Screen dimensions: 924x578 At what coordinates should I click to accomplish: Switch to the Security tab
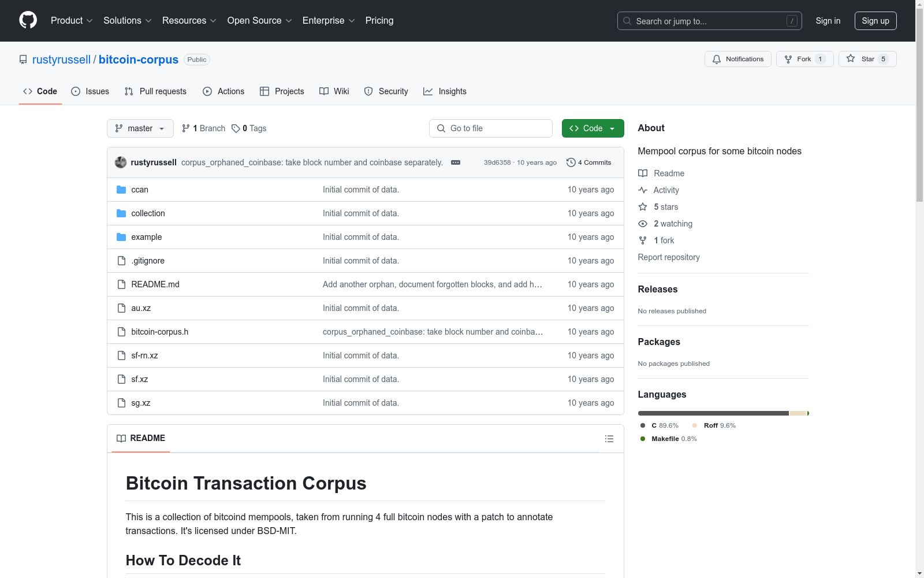[x=386, y=91]
